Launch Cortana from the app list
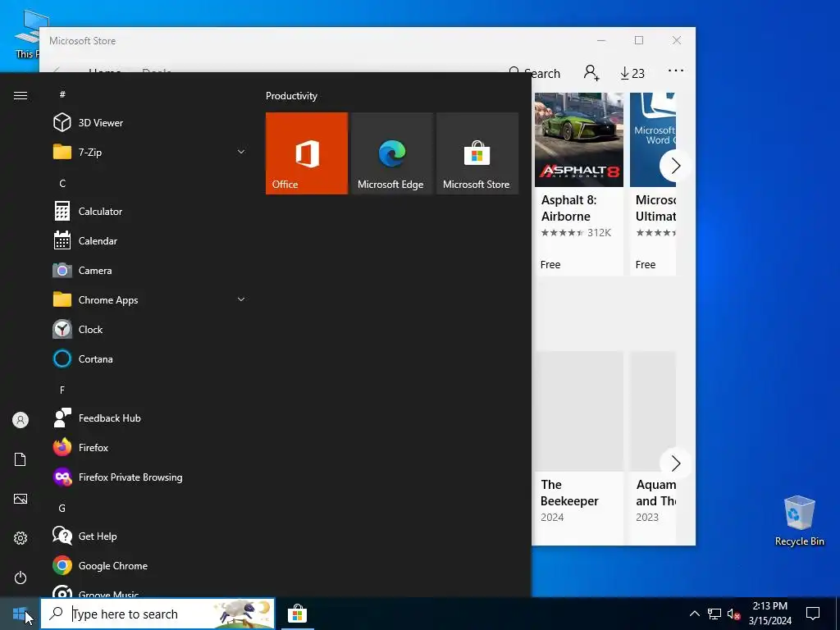The image size is (840, 630). 150,358
